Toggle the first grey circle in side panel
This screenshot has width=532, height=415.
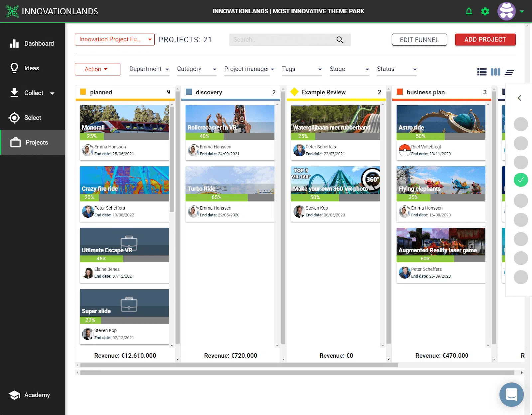(x=521, y=124)
